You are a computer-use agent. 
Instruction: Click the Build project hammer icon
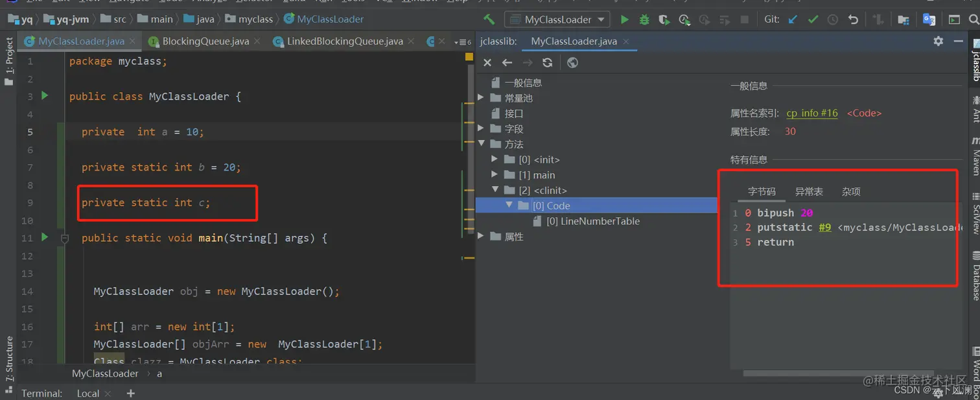(489, 19)
